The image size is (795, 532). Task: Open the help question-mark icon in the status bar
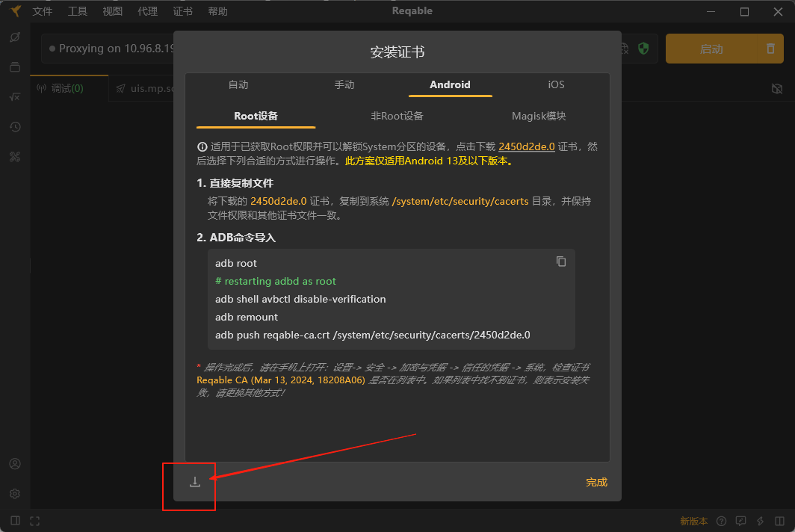tap(722, 521)
